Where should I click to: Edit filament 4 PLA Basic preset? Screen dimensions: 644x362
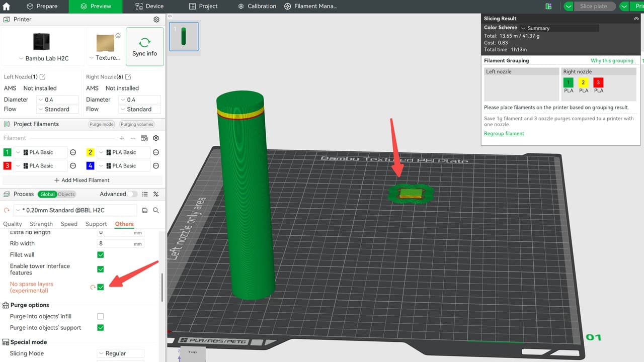(156, 165)
